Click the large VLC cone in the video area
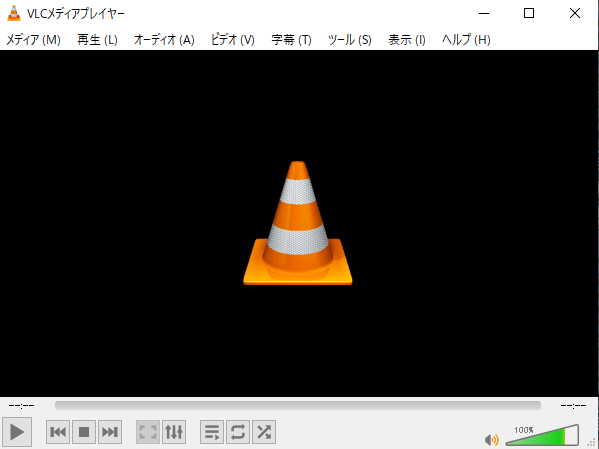The height and width of the screenshot is (449, 599). tap(298, 223)
